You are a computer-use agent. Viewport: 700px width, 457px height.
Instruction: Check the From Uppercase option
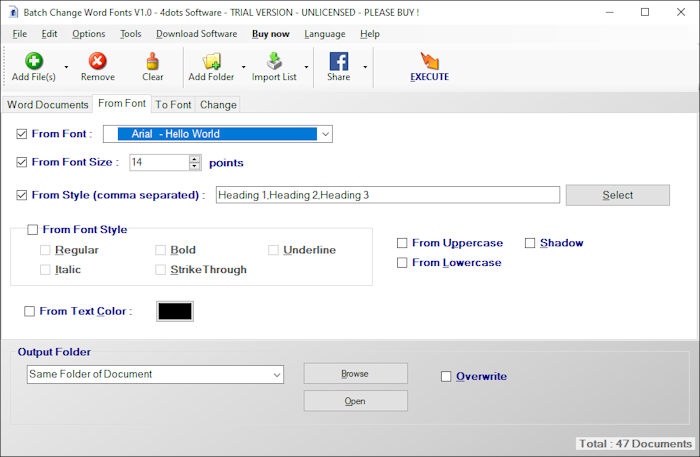(402, 243)
